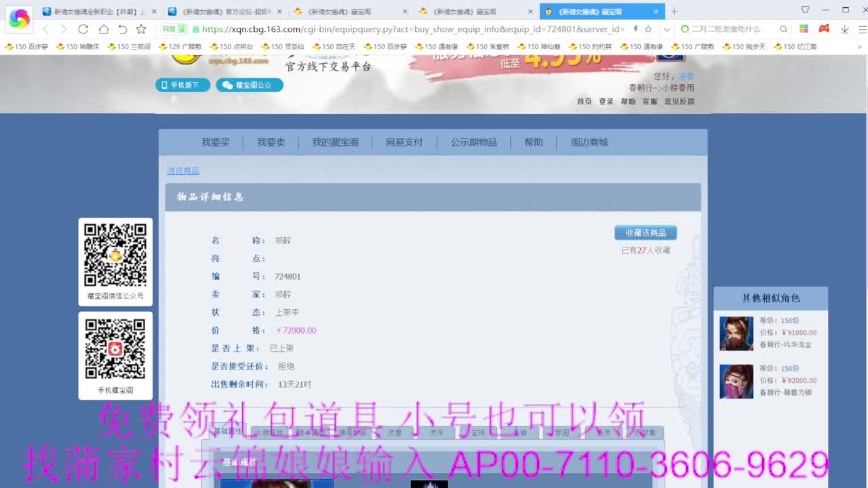Click the colorful browser logo icon

pyautogui.click(x=18, y=19)
